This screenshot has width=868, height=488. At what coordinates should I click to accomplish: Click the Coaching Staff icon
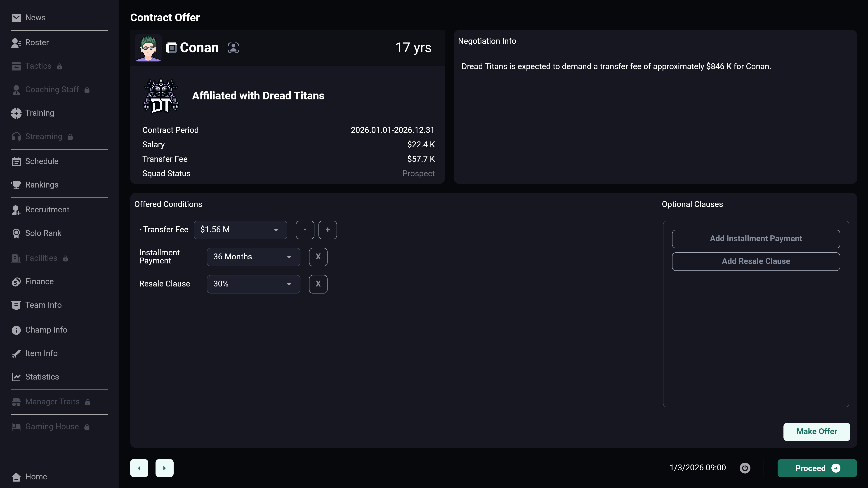point(16,90)
